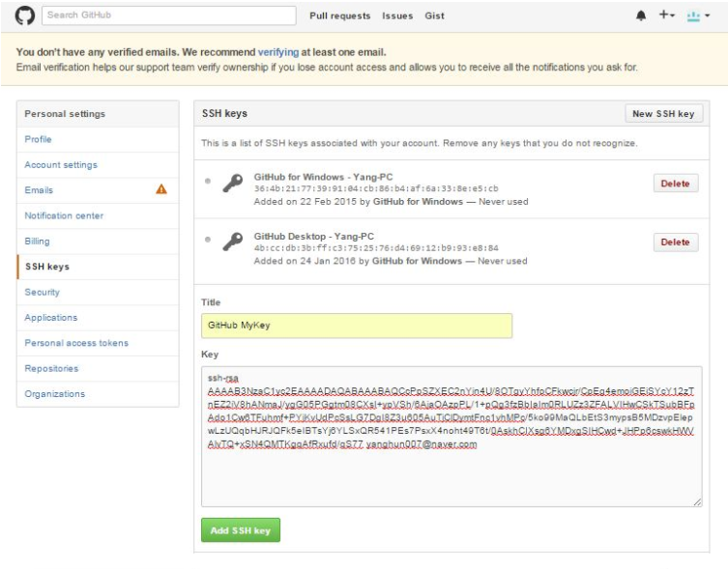Screen dimensions: 728x569
Task: Open the notifications bell icon
Action: 641,15
